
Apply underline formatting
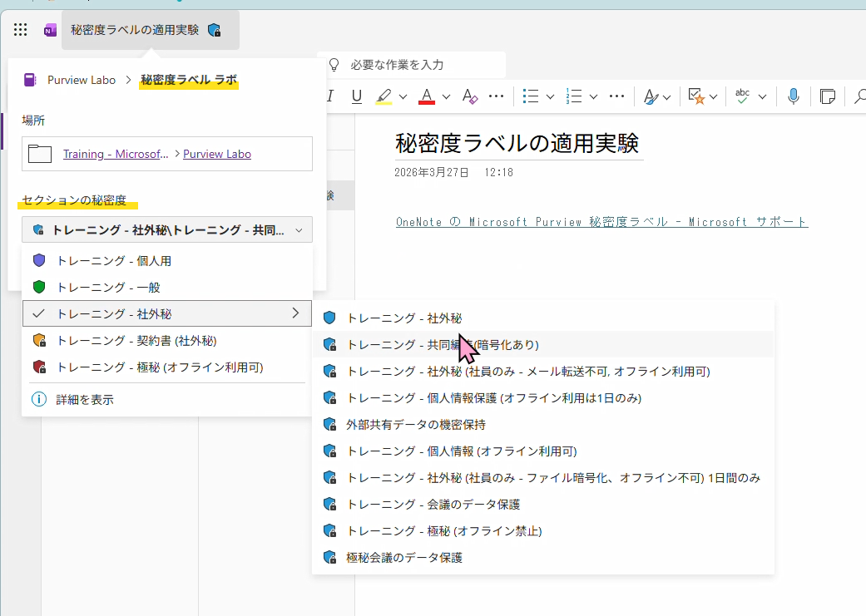357,96
